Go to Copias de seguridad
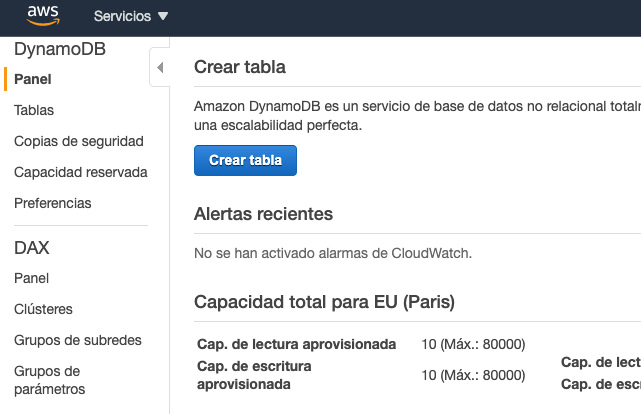This screenshot has width=641, height=414. [79, 141]
